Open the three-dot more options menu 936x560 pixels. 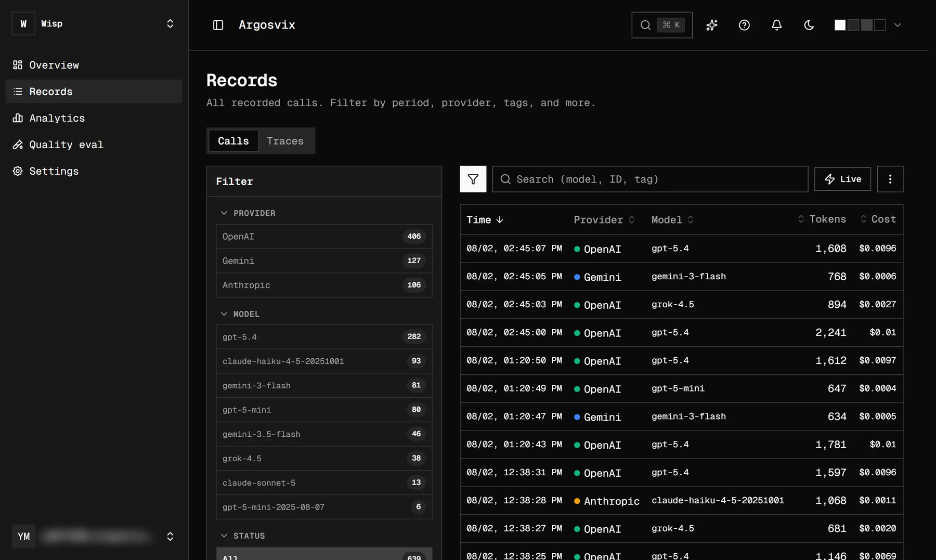(890, 179)
